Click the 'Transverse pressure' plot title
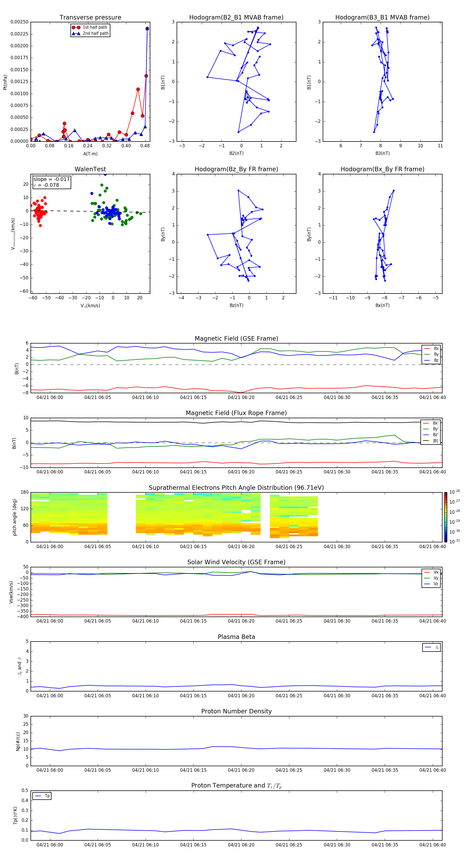 click(x=90, y=18)
